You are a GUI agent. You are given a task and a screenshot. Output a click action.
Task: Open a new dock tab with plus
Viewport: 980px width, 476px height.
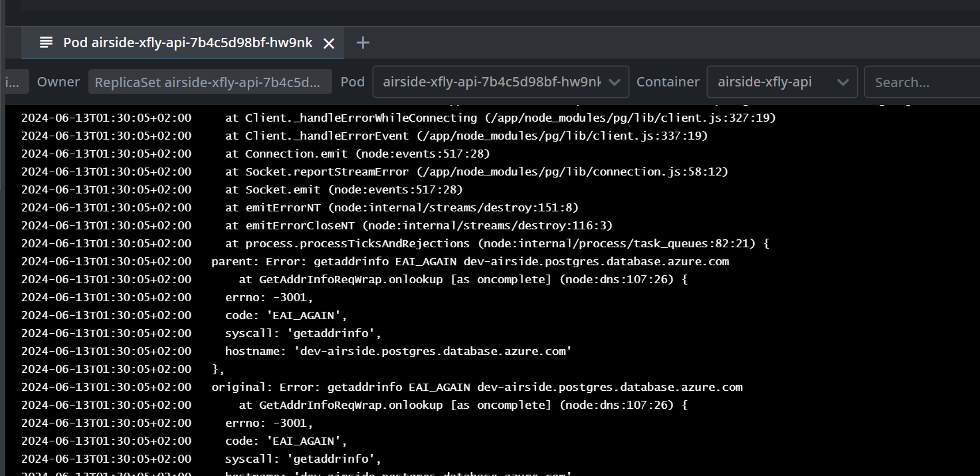point(363,43)
